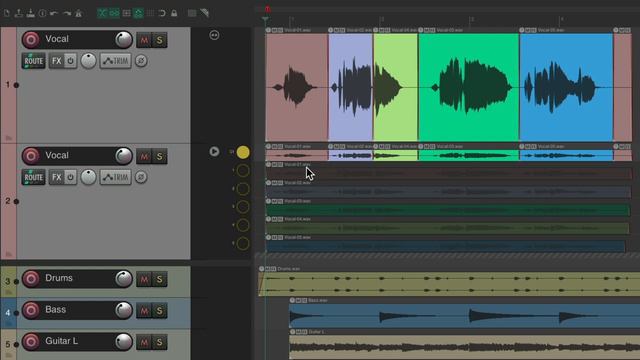Select the Bass audio item in the timeline
Screen dimensions: 640x360
[464, 316]
